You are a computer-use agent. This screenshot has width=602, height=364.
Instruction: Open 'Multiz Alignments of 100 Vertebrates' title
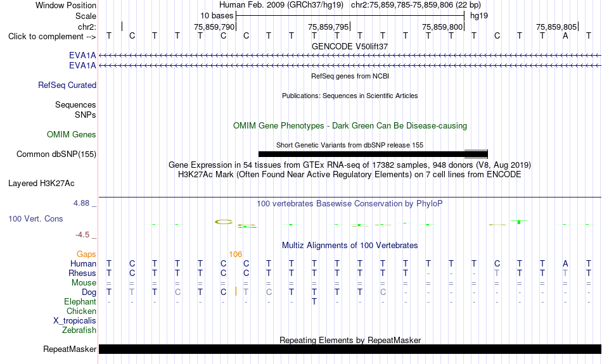[x=350, y=246]
